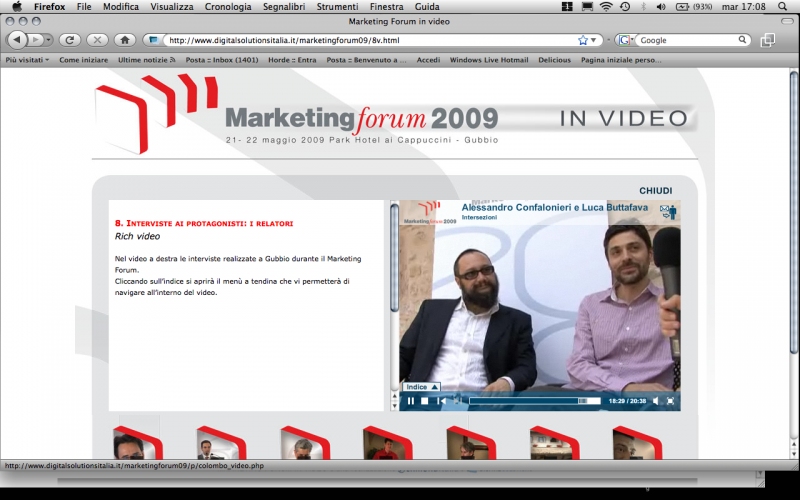This screenshot has height=500, width=800.
Task: Click the overlapping-windows toolbar icon
Action: coord(768,40)
